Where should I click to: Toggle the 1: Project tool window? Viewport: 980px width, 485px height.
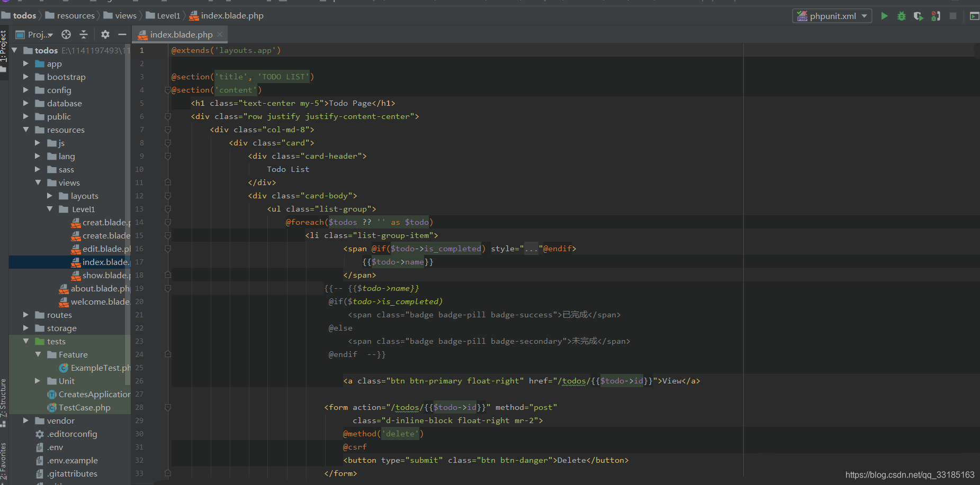pos(4,50)
